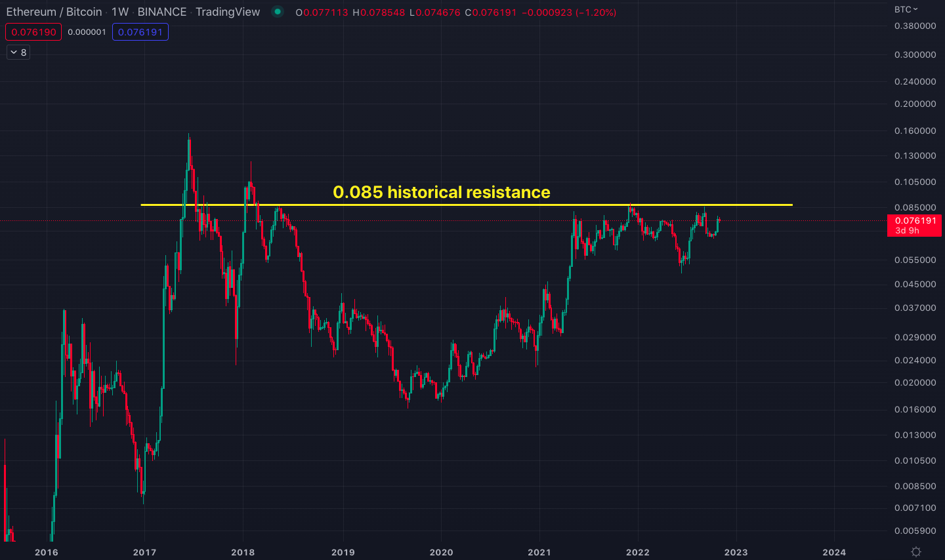The height and width of the screenshot is (560, 945).
Task: Click the 0.045000 price axis label
Action: 915,285
